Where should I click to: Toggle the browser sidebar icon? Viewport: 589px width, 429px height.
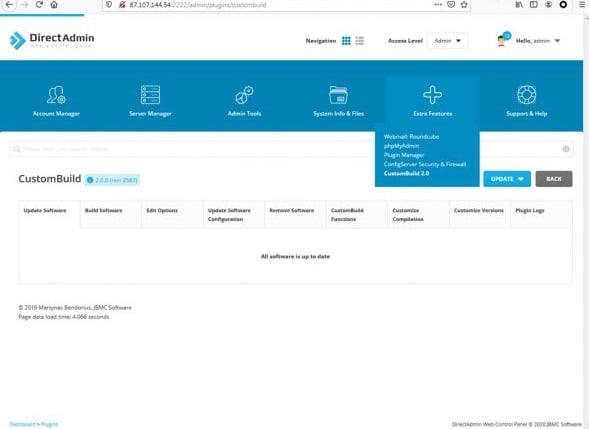(533, 5)
